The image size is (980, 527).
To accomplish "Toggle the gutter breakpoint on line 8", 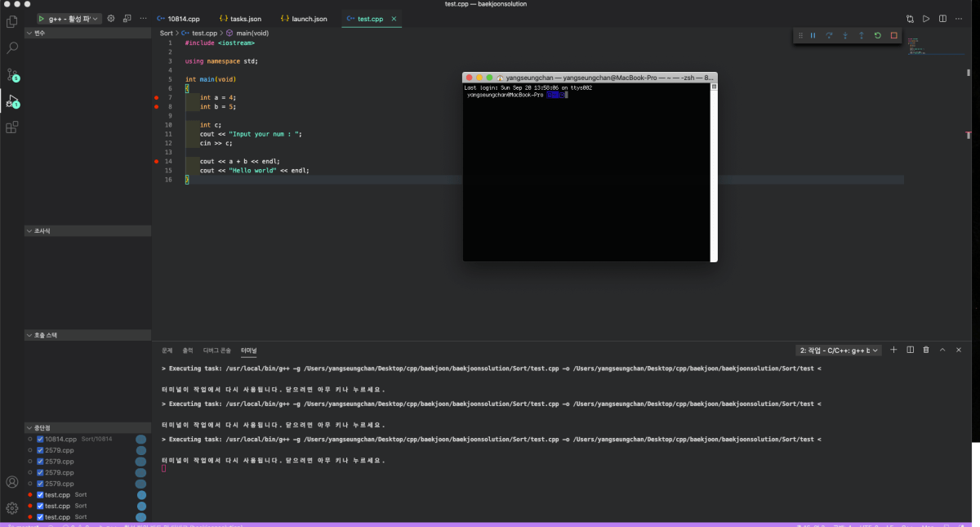I will tap(156, 106).
